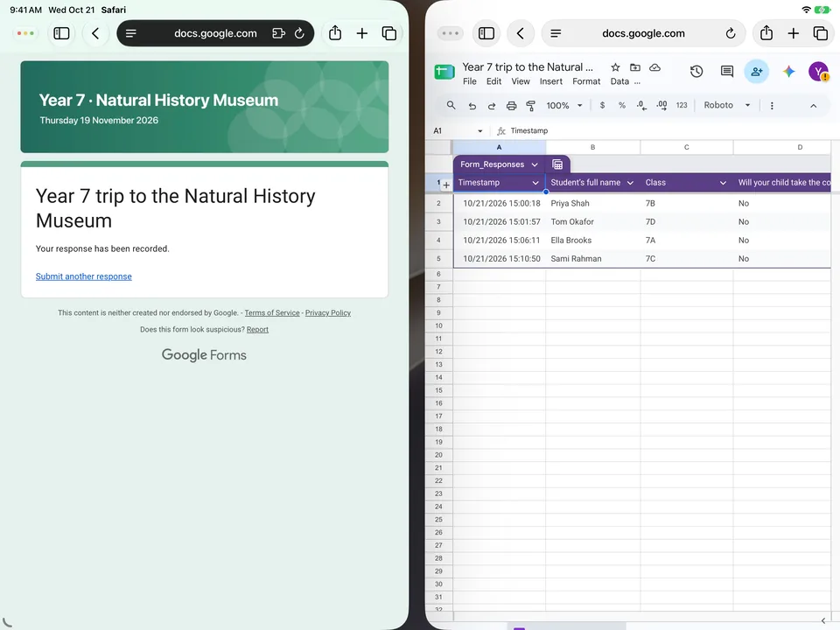Reload the Google Sheets page in right window

(x=731, y=33)
